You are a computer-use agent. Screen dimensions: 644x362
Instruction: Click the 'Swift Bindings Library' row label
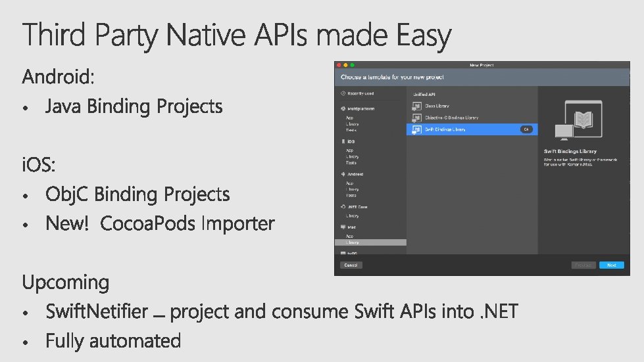(445, 129)
